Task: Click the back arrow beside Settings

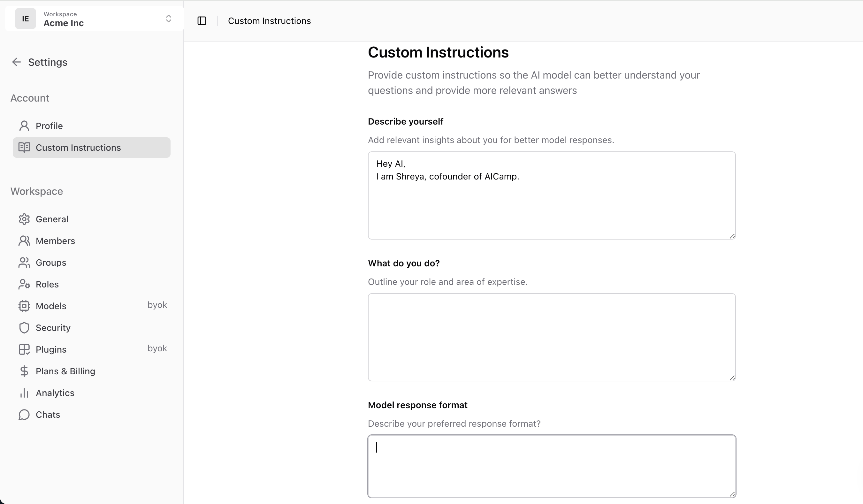Action: click(16, 62)
